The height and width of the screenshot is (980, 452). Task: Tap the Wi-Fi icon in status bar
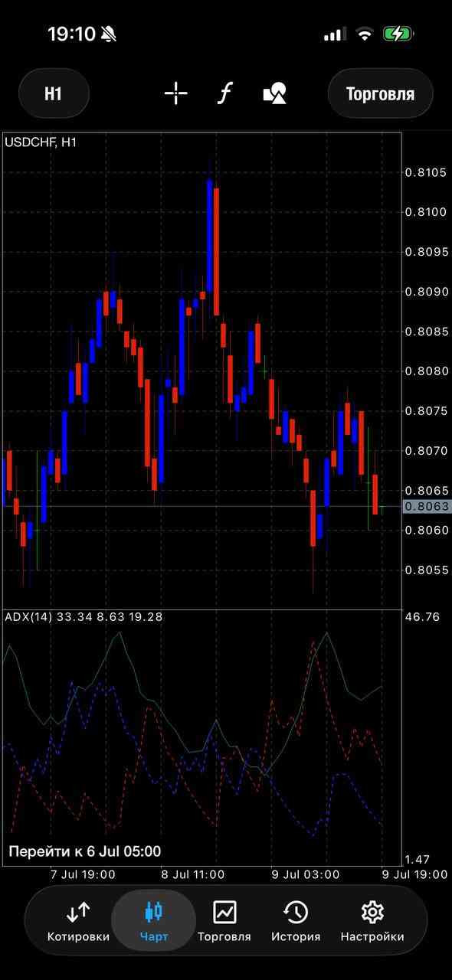click(x=365, y=34)
